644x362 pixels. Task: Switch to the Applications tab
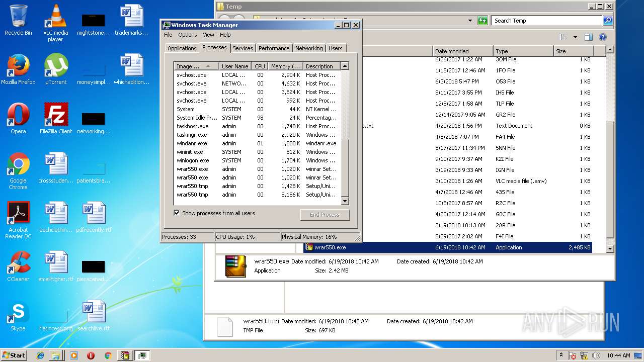click(182, 48)
